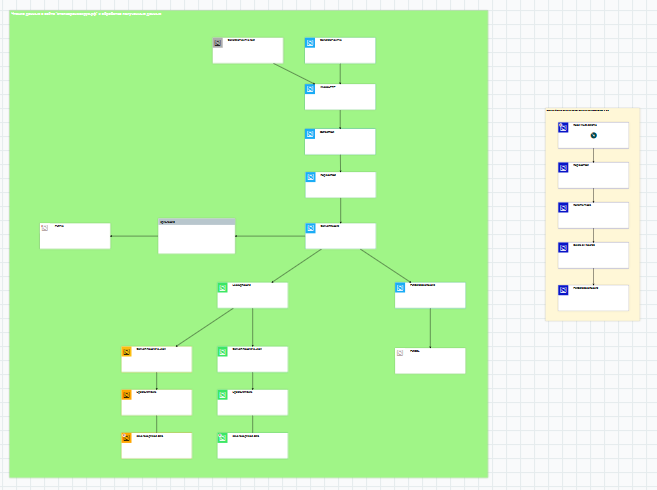
Task: Click dark-blue icon on fourth node of beige group
Action: pyautogui.click(x=563, y=248)
